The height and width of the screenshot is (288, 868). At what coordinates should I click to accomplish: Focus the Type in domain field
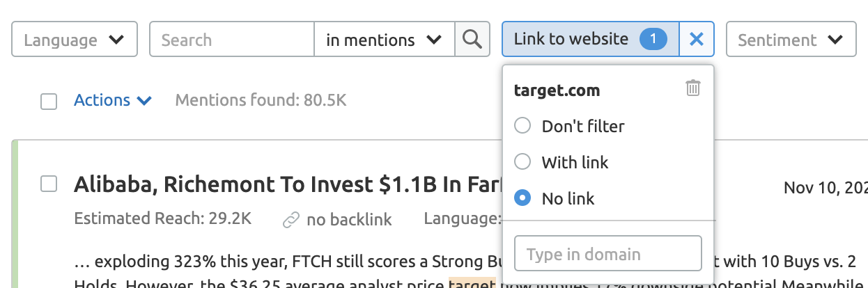click(x=607, y=253)
